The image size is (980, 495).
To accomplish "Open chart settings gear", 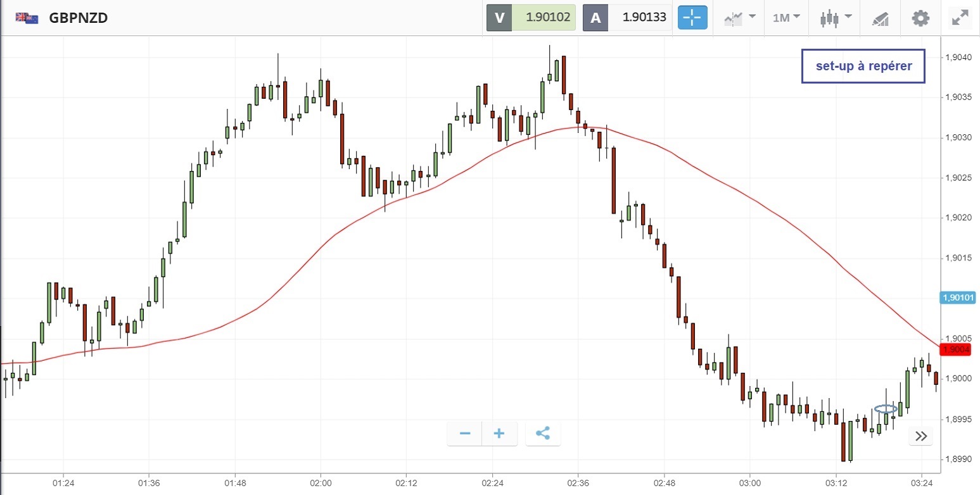I will (920, 18).
